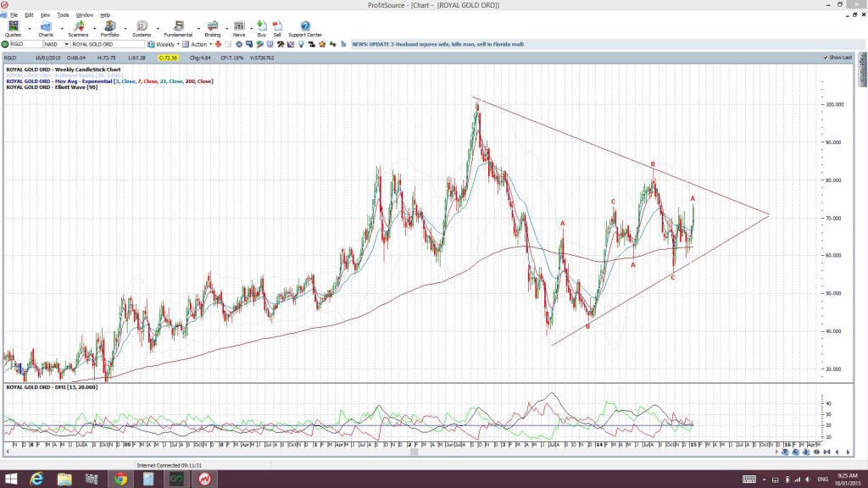Click the DMI indicator panel label

click(x=52, y=387)
